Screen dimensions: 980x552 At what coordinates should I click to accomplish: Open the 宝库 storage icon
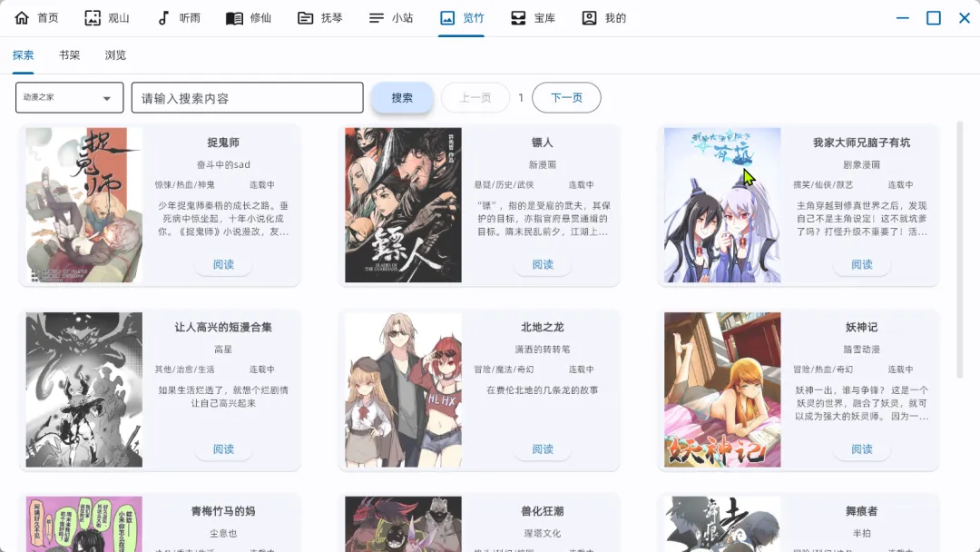click(x=518, y=17)
